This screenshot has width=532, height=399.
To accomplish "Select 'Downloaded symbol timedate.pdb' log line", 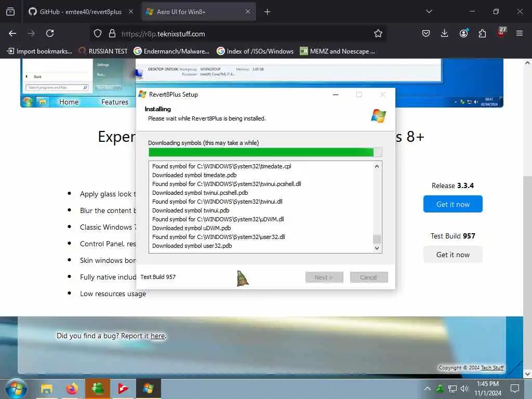I will 194,175.
